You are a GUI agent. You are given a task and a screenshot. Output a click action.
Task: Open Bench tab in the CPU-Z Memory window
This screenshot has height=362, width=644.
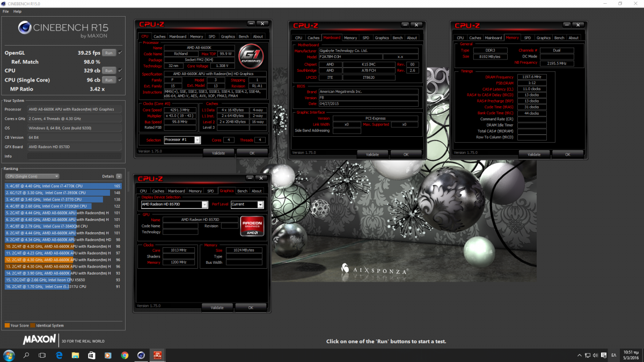click(x=559, y=38)
